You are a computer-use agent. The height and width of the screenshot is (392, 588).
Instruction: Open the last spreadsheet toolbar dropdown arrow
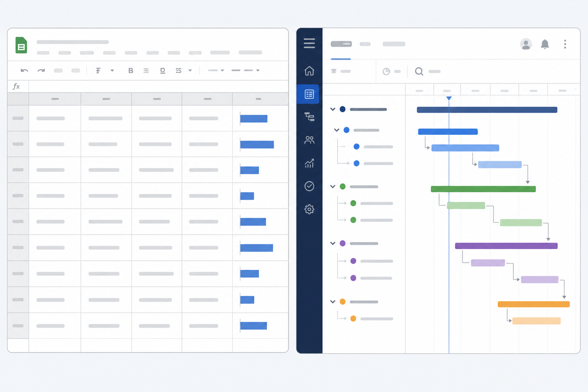point(258,70)
